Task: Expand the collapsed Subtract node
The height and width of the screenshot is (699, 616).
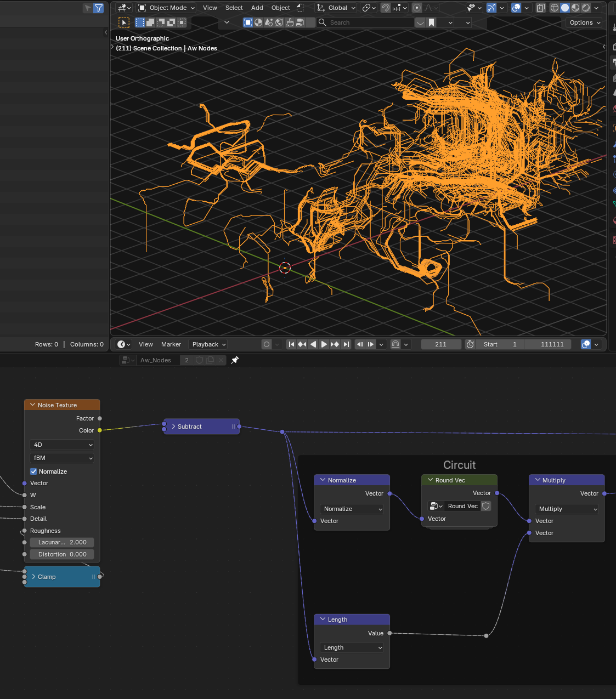Action: (x=173, y=427)
